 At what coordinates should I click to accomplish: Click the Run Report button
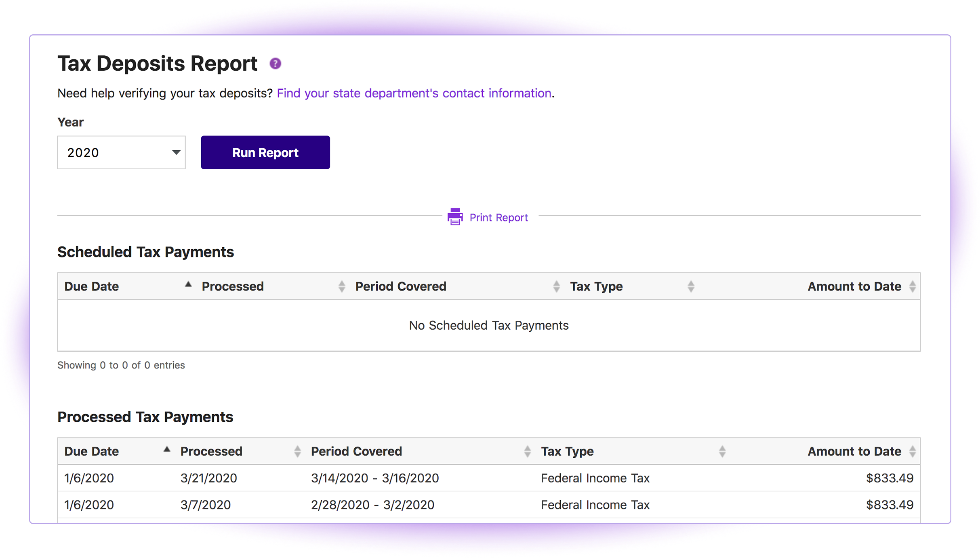tap(265, 152)
